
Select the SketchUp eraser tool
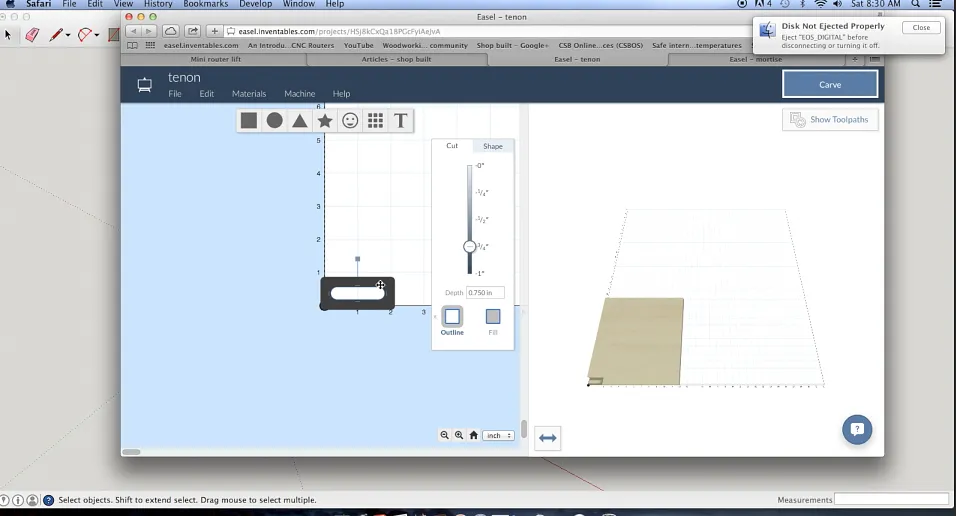point(32,35)
